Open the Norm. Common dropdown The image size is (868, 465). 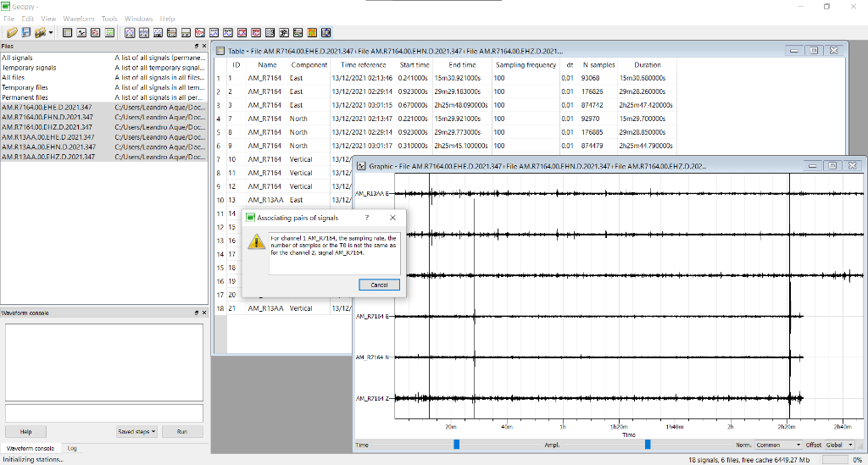(778, 445)
